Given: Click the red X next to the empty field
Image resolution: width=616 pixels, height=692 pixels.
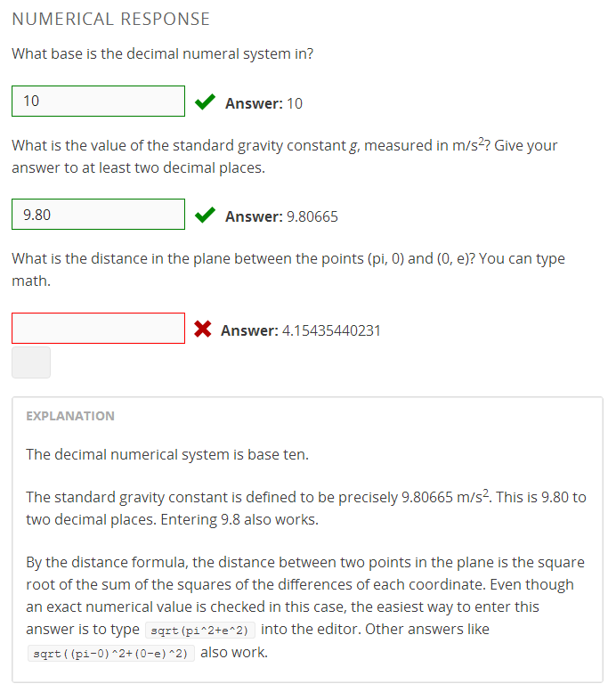Looking at the screenshot, I should click(x=202, y=330).
